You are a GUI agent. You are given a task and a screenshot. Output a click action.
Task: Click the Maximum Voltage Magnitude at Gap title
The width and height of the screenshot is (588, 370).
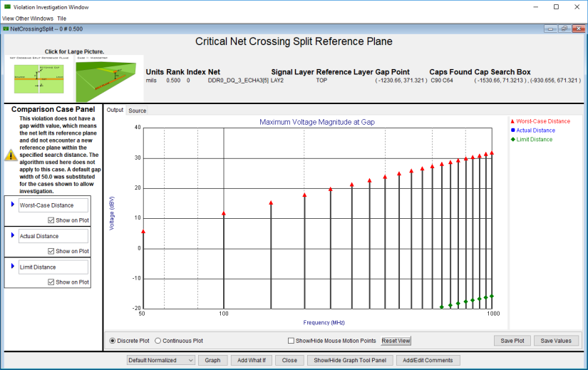tap(317, 122)
